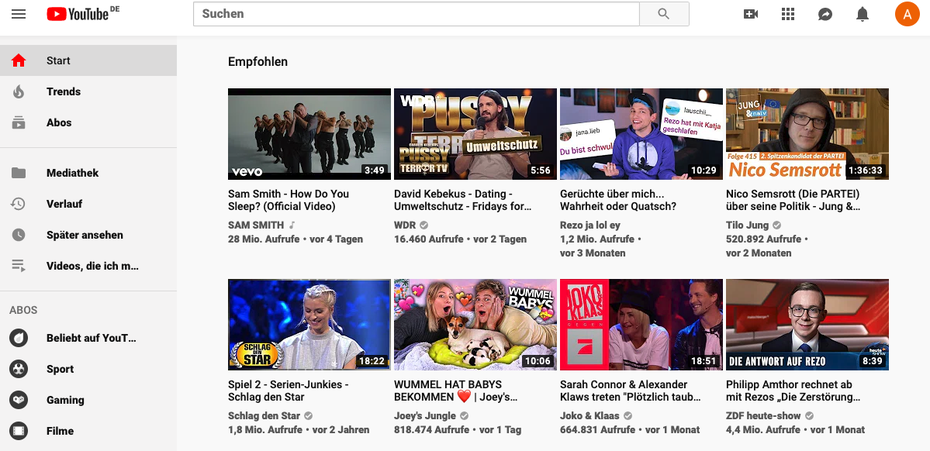The image size is (930, 451).
Task: Select Start in the sidebar
Action: pyautogui.click(x=88, y=61)
